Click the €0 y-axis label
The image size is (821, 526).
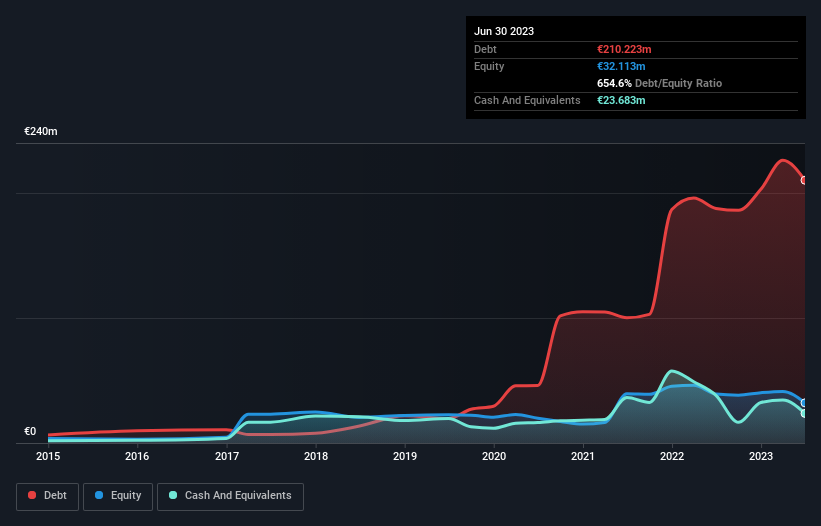[x=30, y=432]
